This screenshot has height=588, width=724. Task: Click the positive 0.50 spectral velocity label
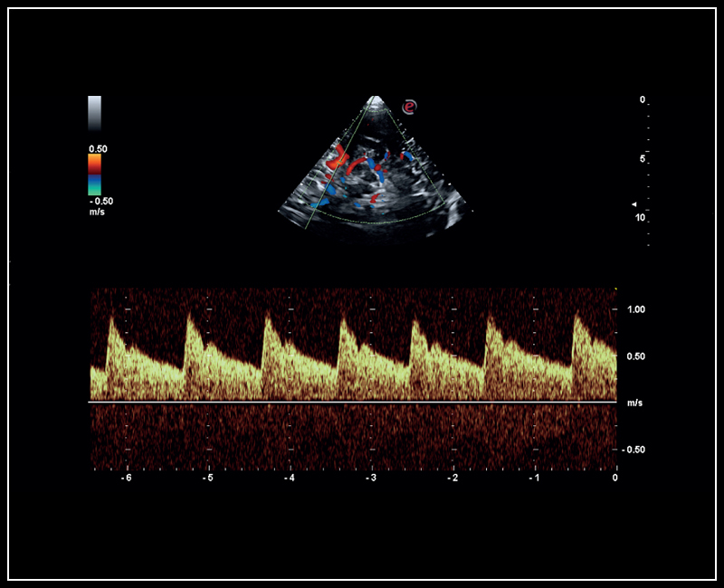coord(636,356)
